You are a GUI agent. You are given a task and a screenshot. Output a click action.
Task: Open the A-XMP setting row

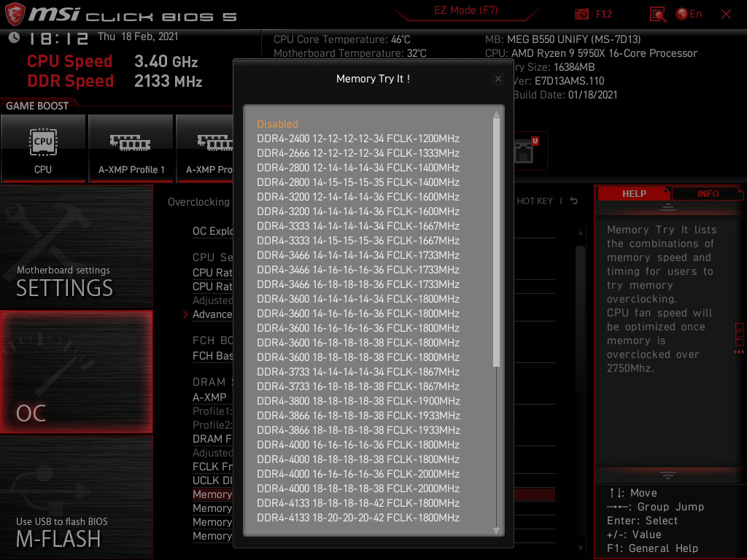[209, 397]
